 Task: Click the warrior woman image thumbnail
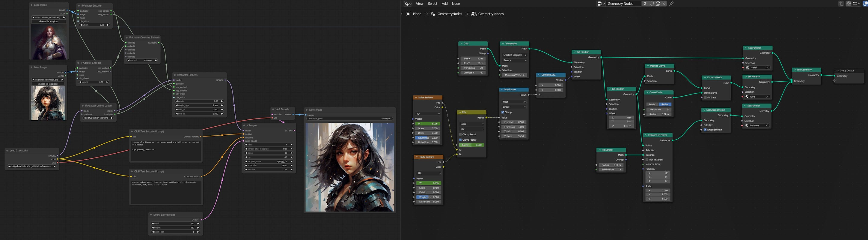(49, 41)
